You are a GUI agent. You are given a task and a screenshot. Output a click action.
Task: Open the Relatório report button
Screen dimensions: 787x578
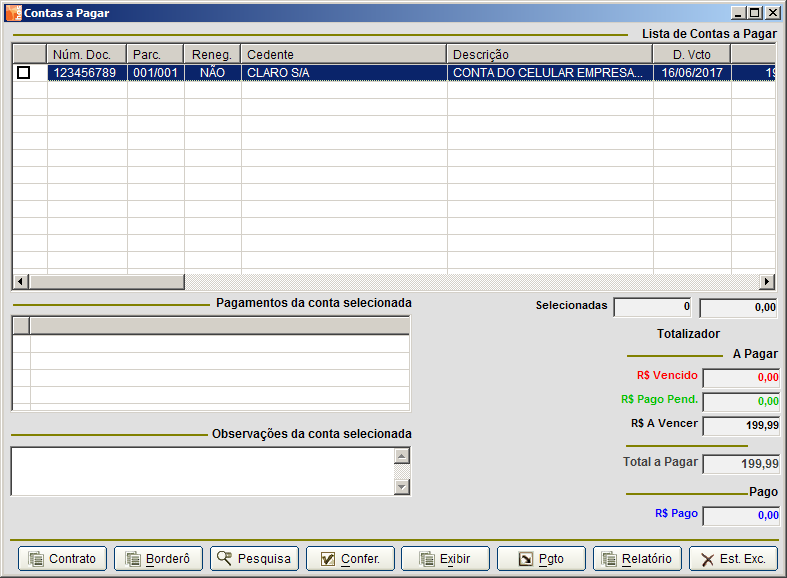637,559
